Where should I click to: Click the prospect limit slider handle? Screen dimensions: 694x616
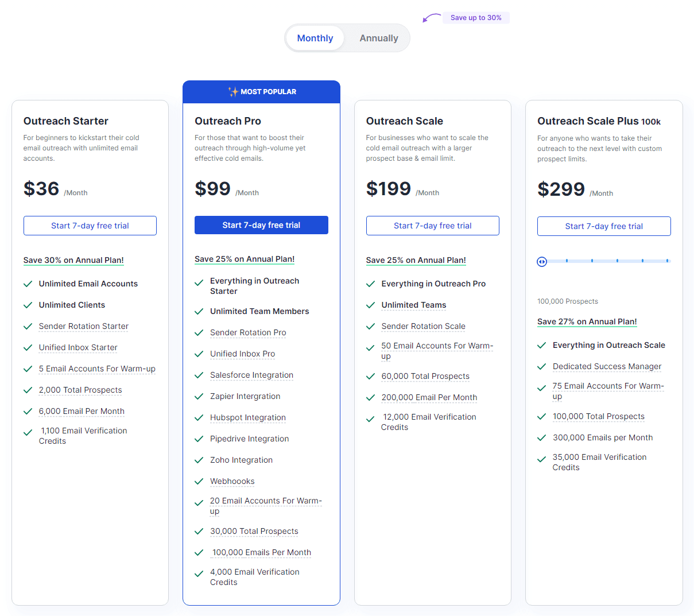542,261
